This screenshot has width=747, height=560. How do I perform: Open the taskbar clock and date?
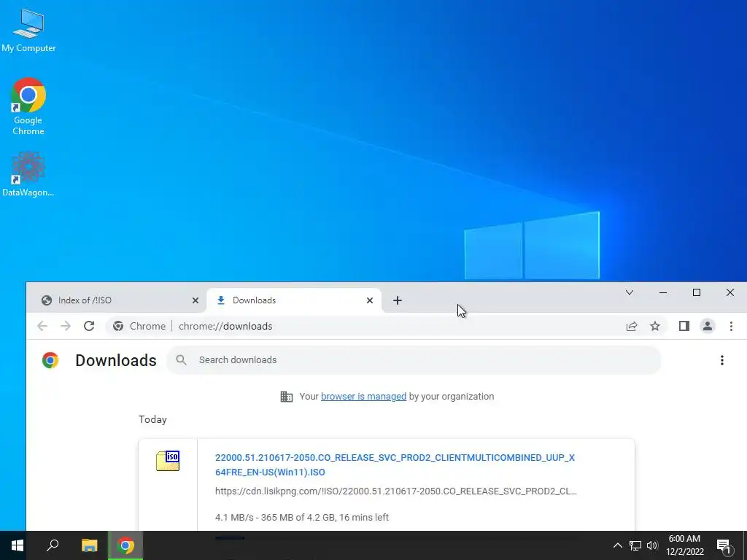tap(684, 545)
